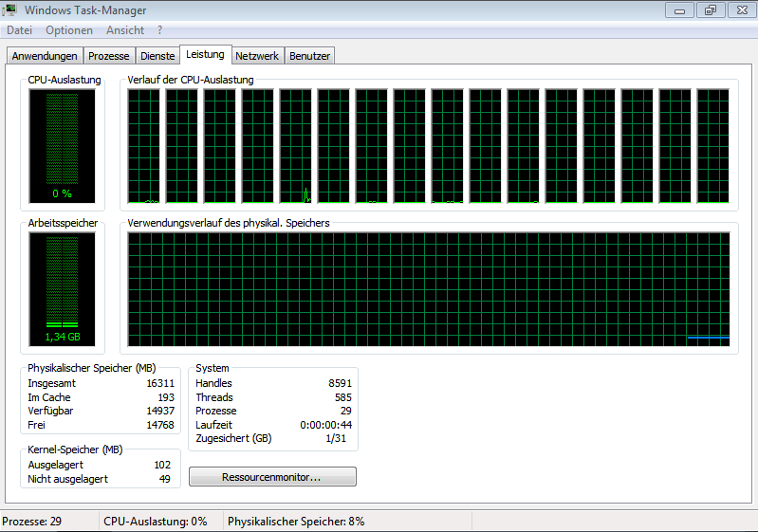Image resolution: width=758 pixels, height=532 pixels.
Task: Click the 'System' group label
Action: coord(213,368)
